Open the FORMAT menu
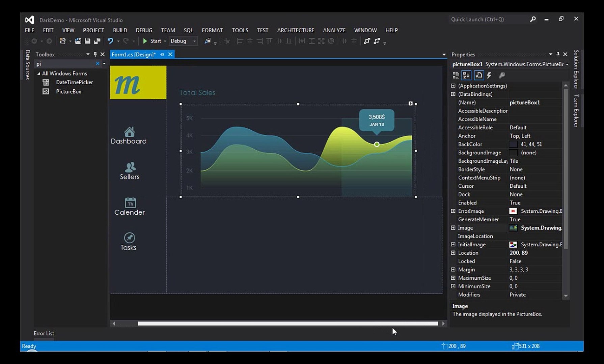 click(x=212, y=30)
